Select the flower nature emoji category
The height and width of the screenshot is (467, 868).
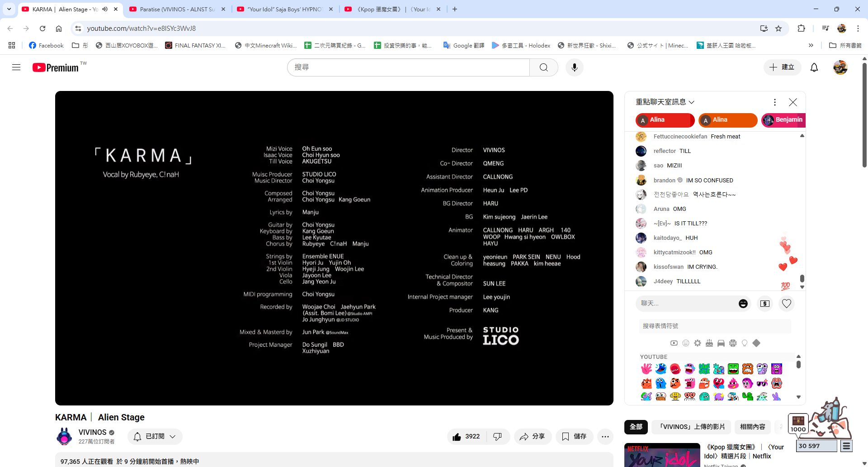pos(698,343)
